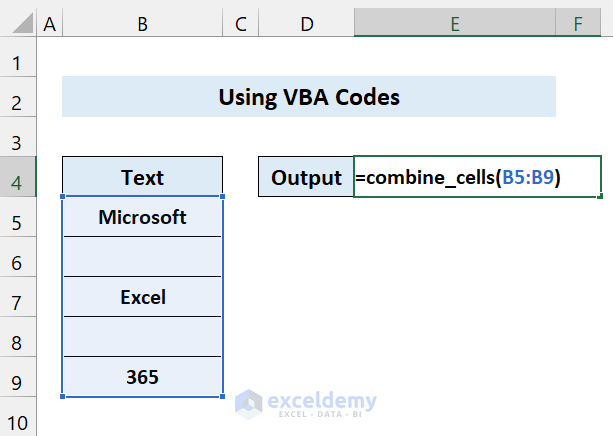Click the Output label cell
Viewport: 613px width, 436px height.
point(306,177)
